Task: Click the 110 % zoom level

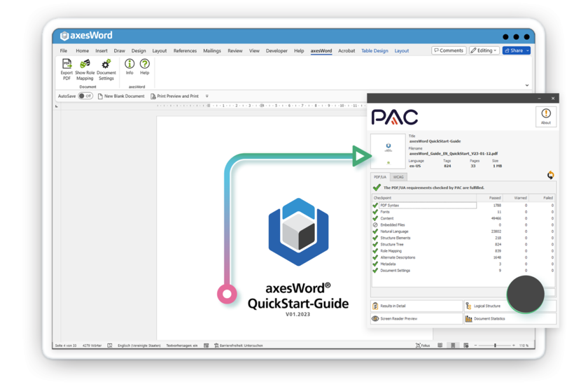Action: click(x=524, y=346)
